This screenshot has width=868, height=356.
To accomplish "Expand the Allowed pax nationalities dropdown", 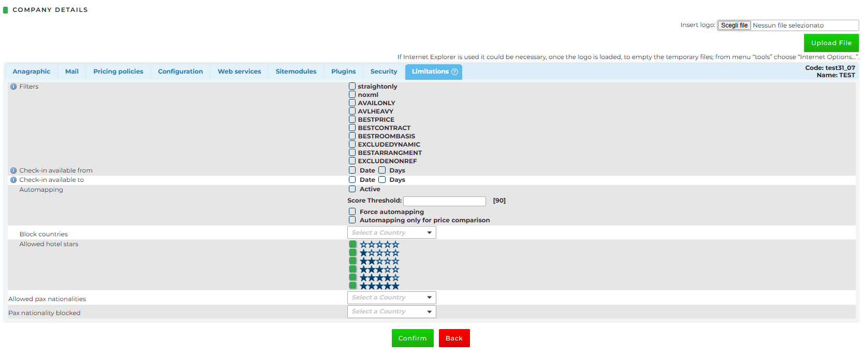I will point(391,297).
